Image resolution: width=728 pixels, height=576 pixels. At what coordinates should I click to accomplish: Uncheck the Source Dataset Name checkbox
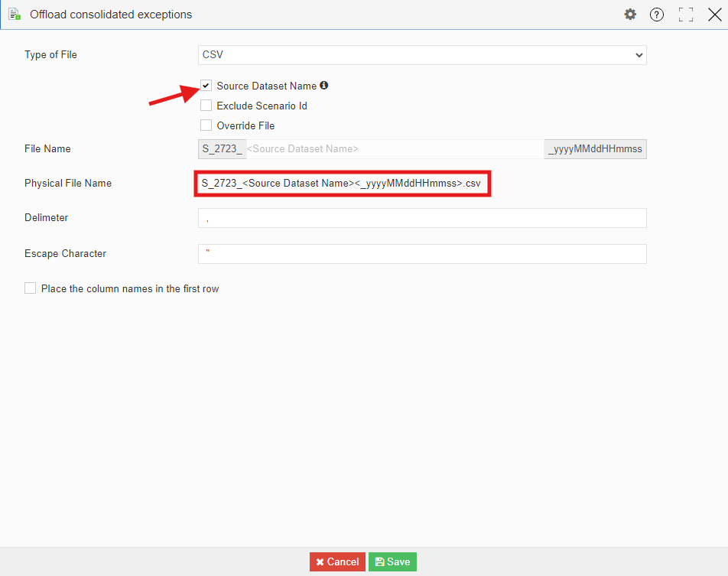(206, 86)
